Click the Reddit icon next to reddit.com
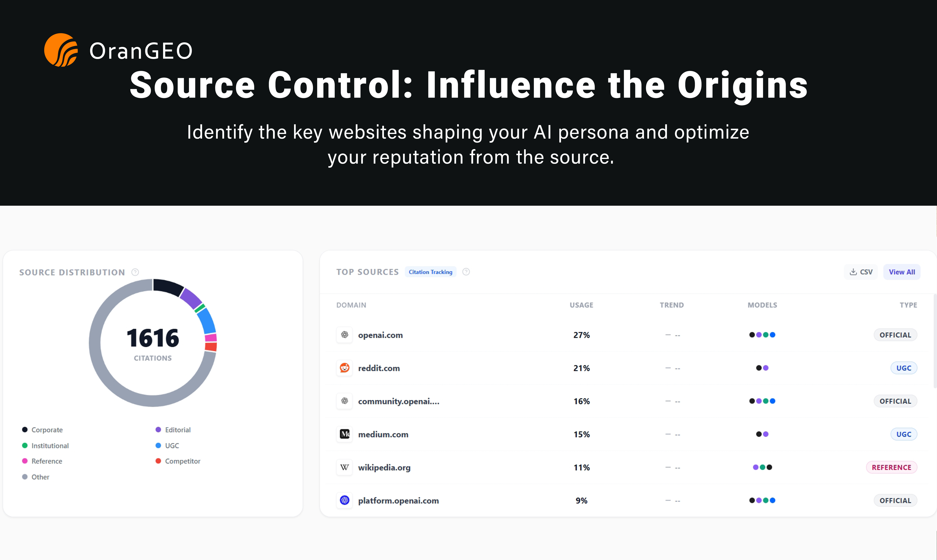The image size is (937, 560). (344, 368)
